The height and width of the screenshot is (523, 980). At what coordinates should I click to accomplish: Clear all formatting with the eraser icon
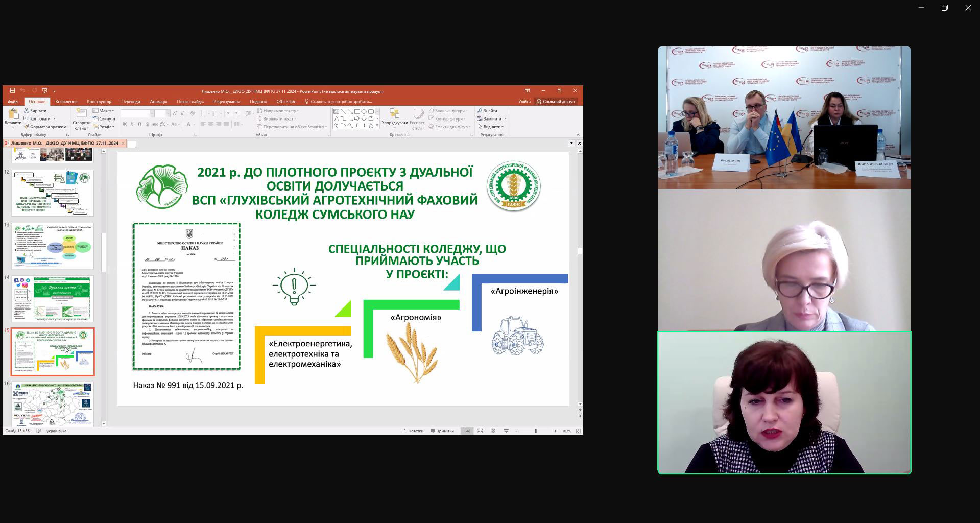coord(192,113)
